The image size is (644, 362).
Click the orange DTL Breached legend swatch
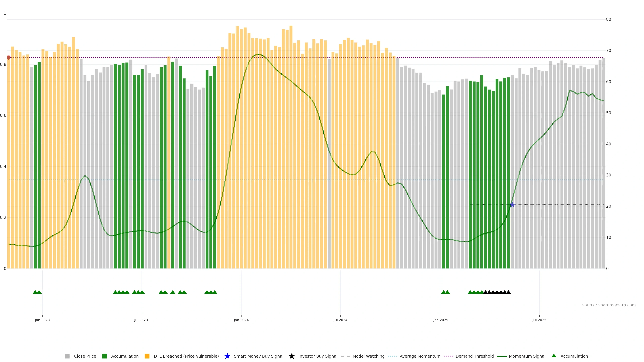tap(147, 356)
